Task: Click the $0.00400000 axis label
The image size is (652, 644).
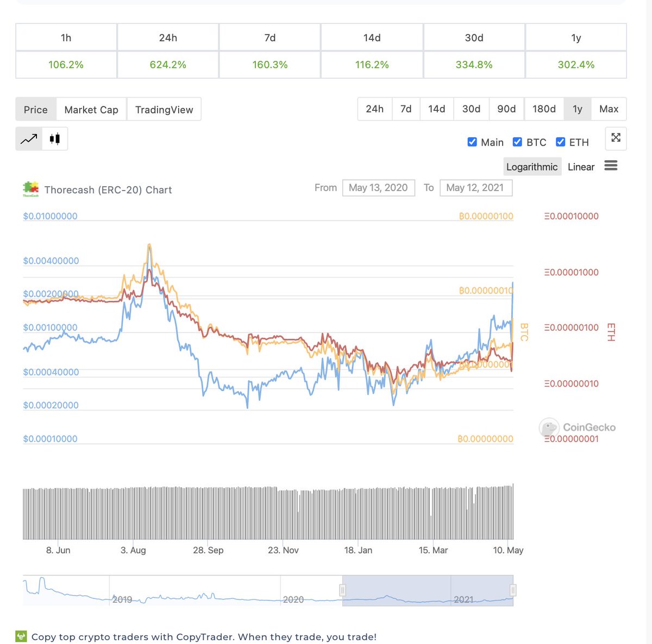Action: (51, 261)
